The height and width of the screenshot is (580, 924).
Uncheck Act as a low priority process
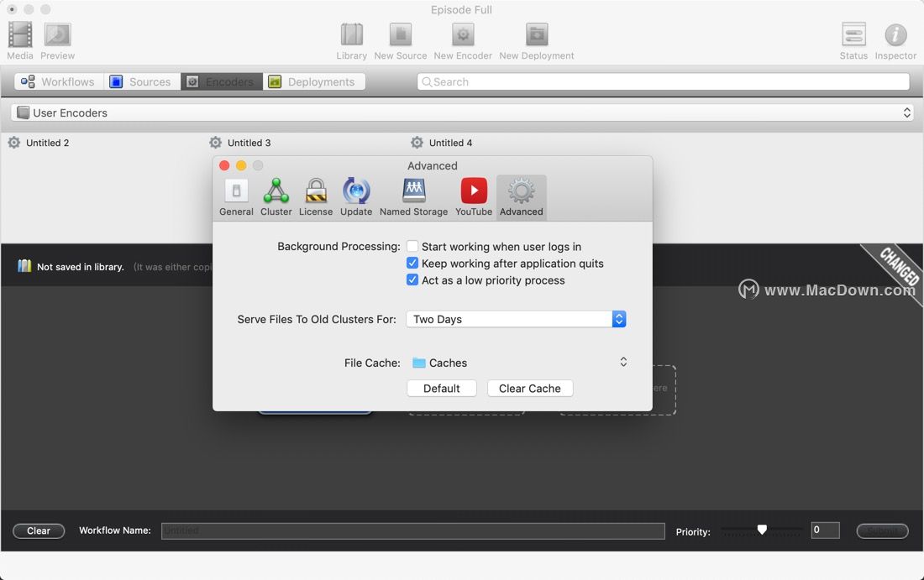click(x=412, y=280)
